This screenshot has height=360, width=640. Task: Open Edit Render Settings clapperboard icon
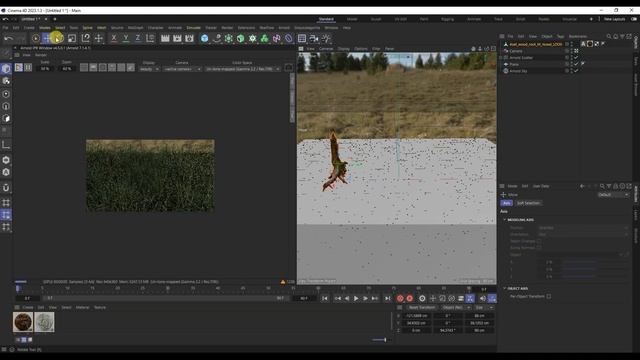[x=189, y=38]
